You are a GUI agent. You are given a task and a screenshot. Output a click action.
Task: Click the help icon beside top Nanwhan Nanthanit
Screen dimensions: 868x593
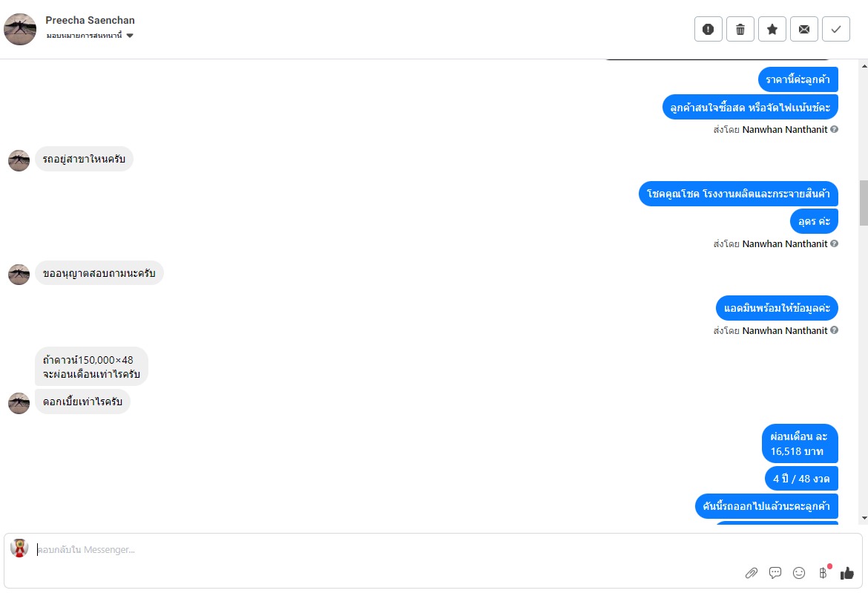click(835, 129)
